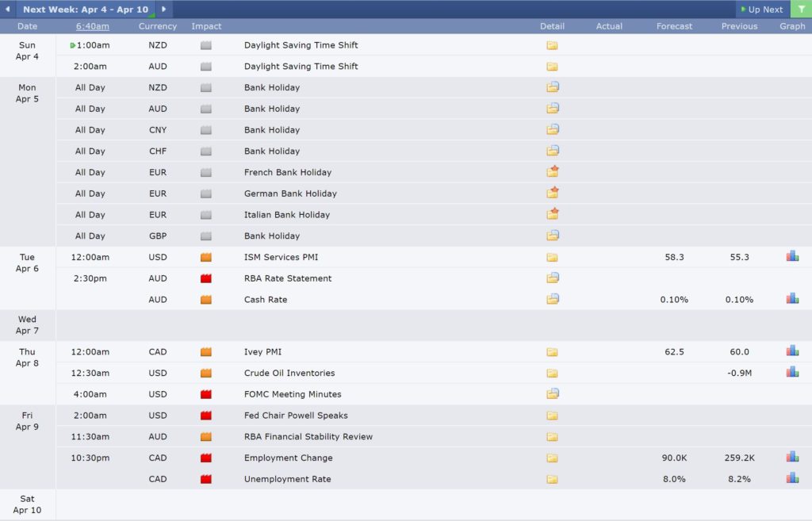Click the 259.2K previous value
Screen dimensions: 812x521
point(739,458)
